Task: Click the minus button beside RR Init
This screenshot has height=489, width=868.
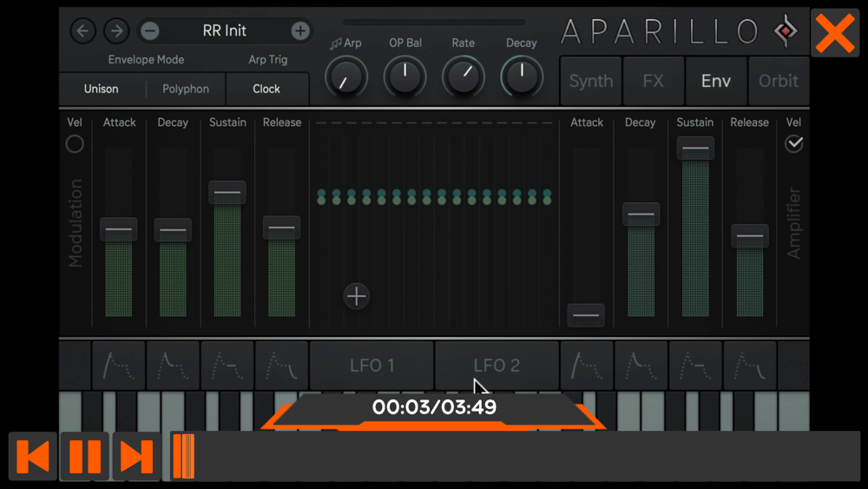Action: click(x=150, y=31)
